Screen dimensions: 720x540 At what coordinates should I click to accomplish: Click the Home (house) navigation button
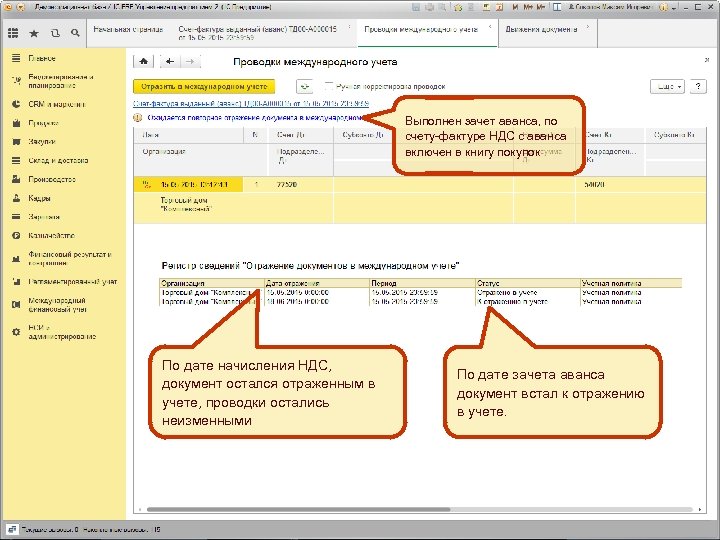(x=144, y=61)
